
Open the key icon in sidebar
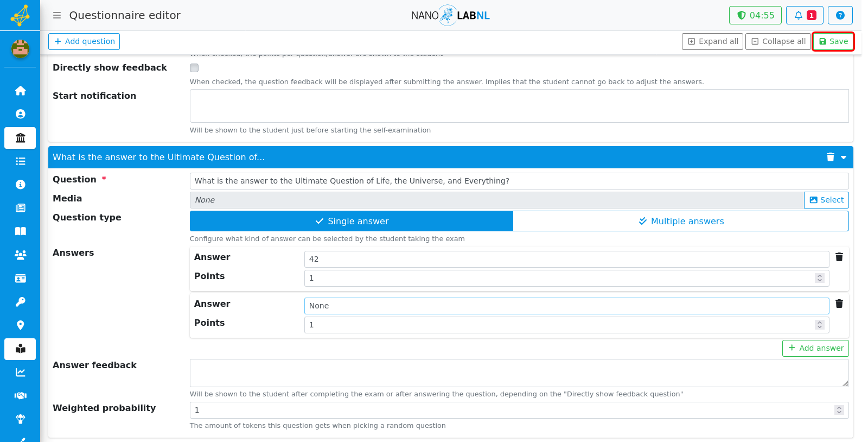(20, 302)
